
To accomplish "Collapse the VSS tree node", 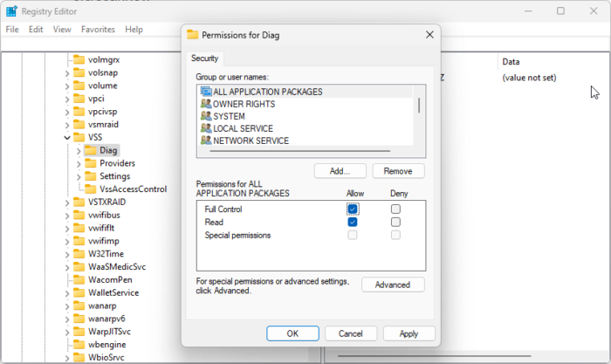I will point(67,137).
